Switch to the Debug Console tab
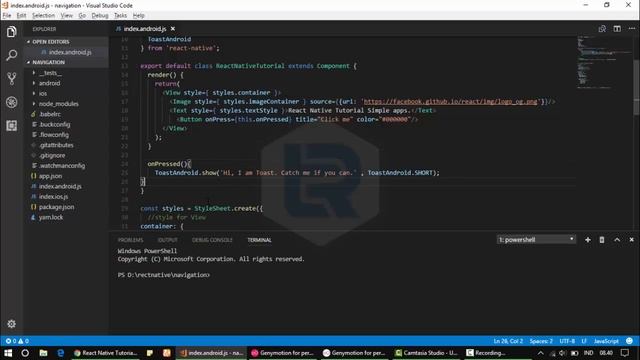This screenshot has height=360, width=640. pos(212,240)
